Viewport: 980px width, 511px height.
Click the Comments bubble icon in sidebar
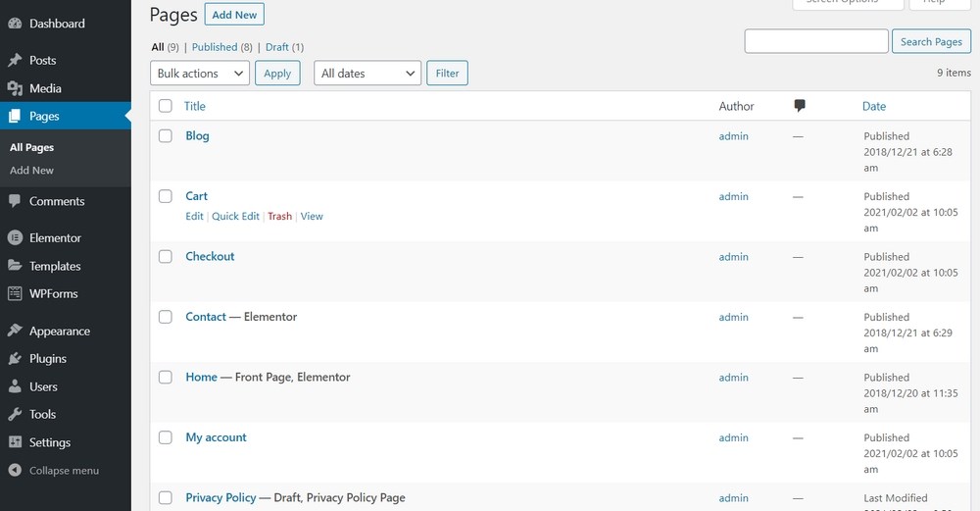click(x=15, y=201)
